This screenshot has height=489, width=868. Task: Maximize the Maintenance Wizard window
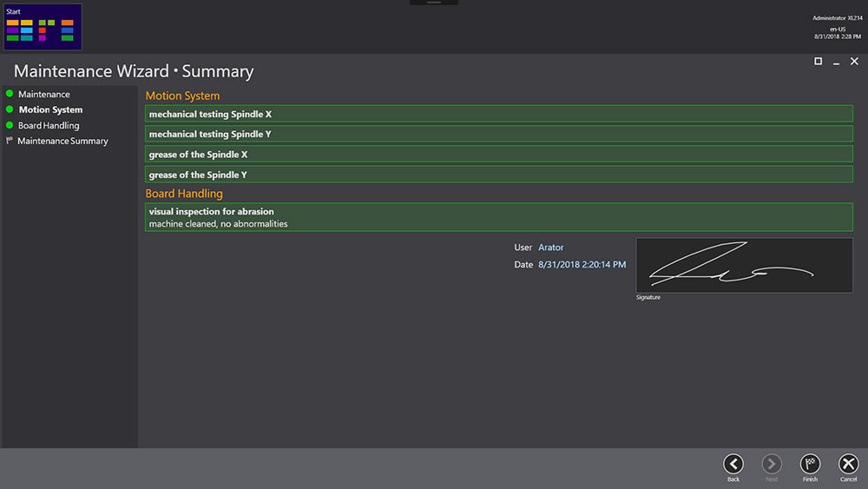818,62
